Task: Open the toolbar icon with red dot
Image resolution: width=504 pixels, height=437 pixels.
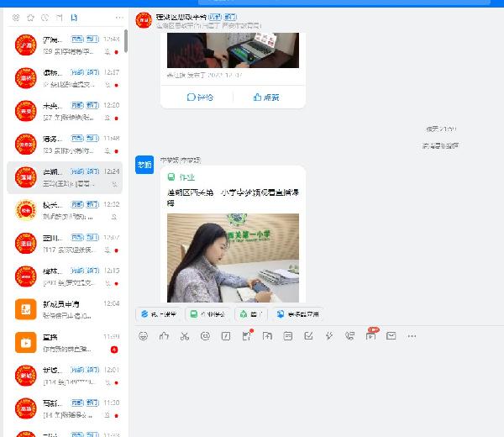Action: tap(247, 335)
